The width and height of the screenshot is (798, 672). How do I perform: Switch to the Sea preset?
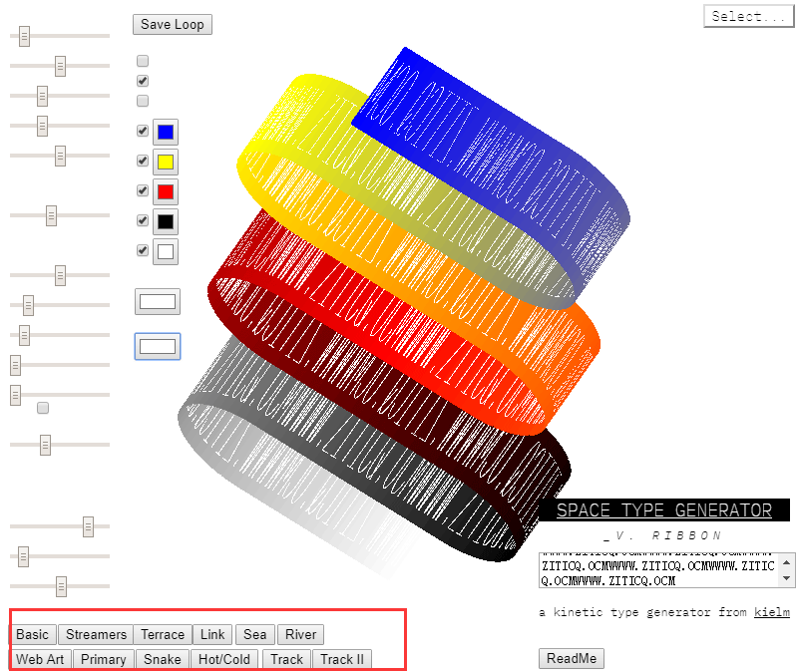click(x=255, y=634)
